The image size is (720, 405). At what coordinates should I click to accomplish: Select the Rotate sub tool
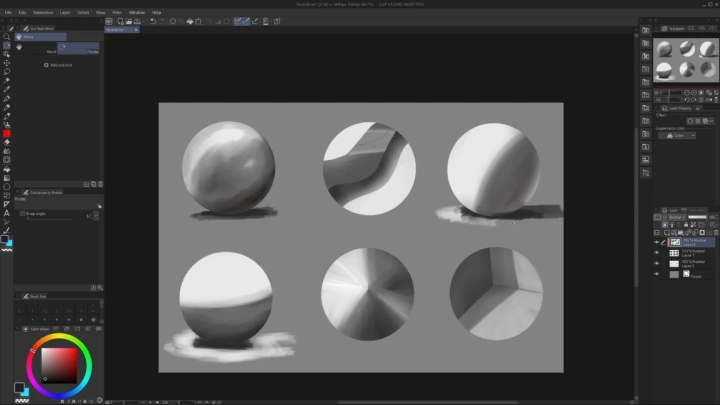[80, 50]
